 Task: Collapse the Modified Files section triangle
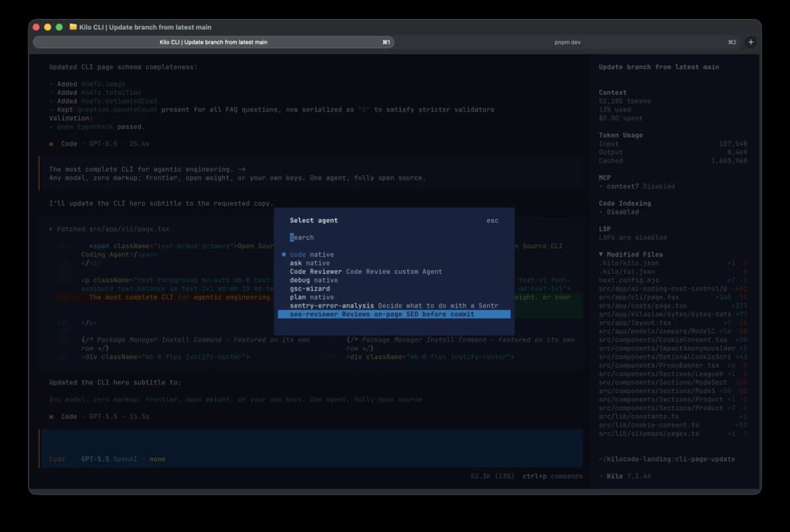[x=601, y=254]
